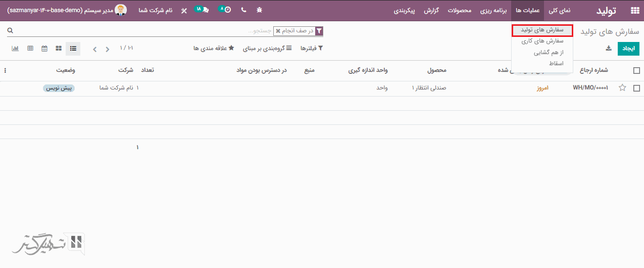Image resolution: width=644 pixels, height=268 pixels.
Task: Remove the در صف انجام filter tag
Action: [278, 31]
